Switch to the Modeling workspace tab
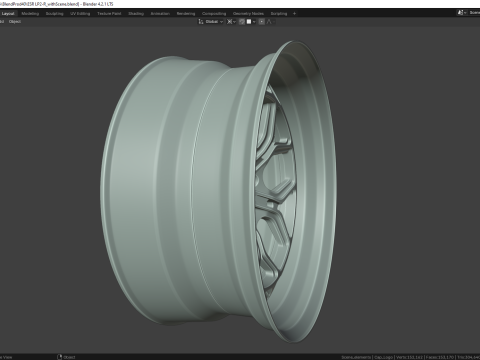The image size is (480, 360). click(30, 14)
